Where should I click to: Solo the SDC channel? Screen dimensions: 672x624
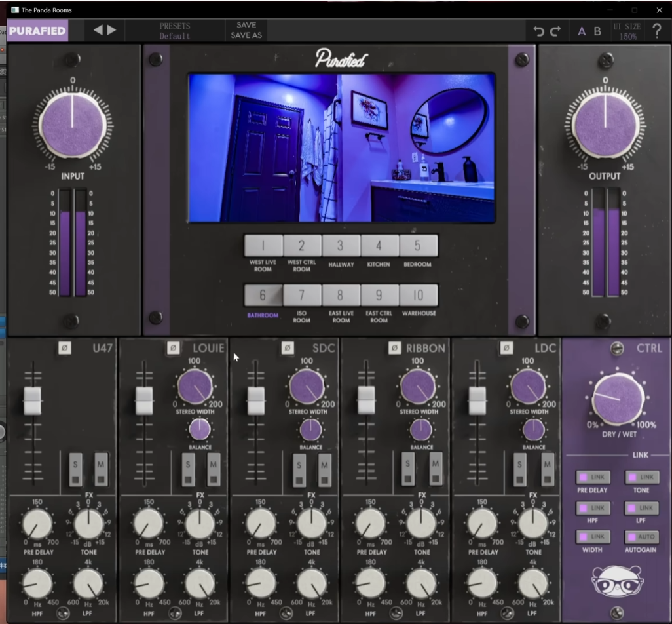[x=299, y=469]
